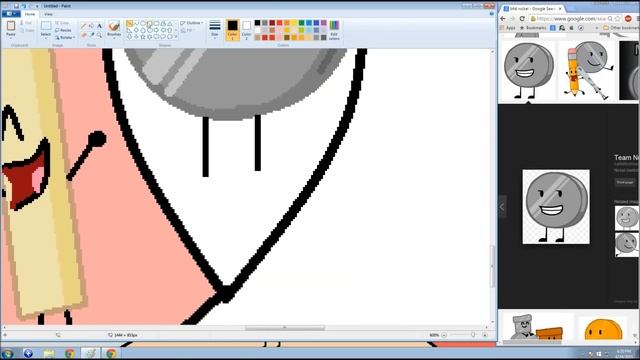Expand the Shapes gallery more arrow

(176, 37)
